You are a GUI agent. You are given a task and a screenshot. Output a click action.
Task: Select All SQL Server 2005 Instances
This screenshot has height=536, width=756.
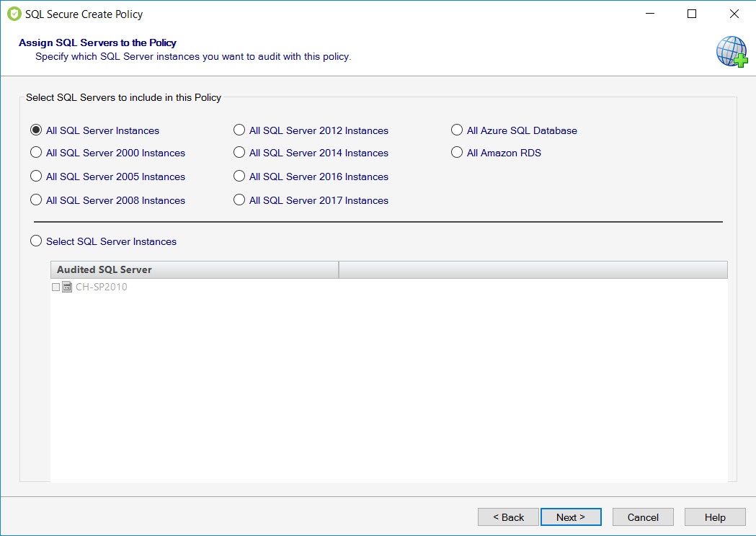coord(36,177)
